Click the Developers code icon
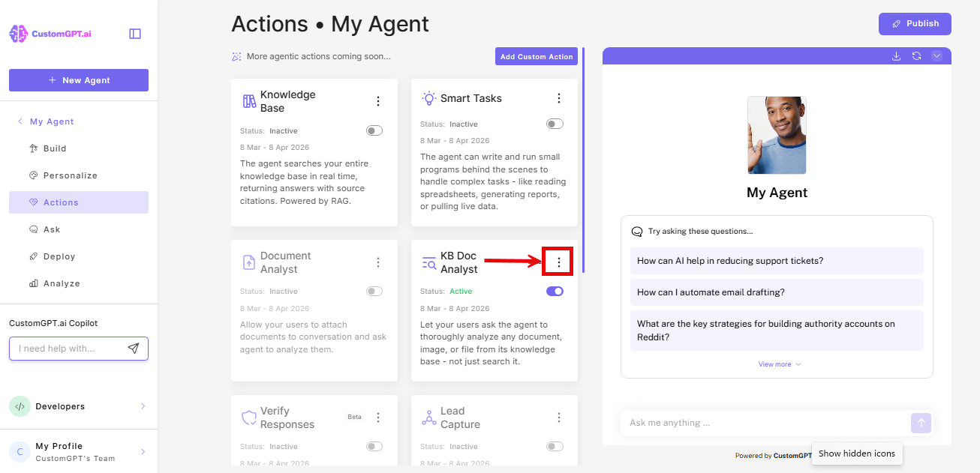Viewport: 980px width, 473px height. pyautogui.click(x=20, y=406)
